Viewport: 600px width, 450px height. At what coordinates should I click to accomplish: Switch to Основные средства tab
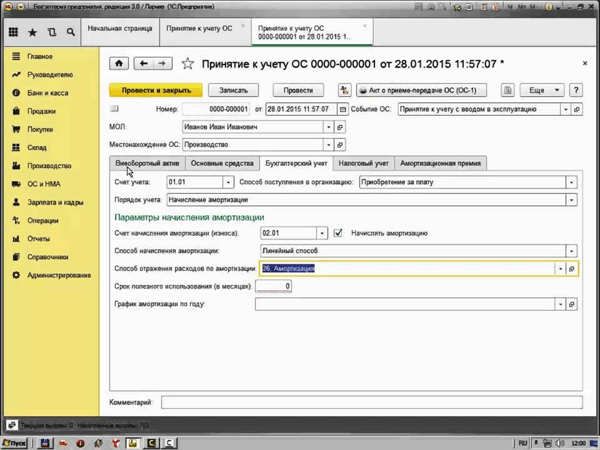222,162
